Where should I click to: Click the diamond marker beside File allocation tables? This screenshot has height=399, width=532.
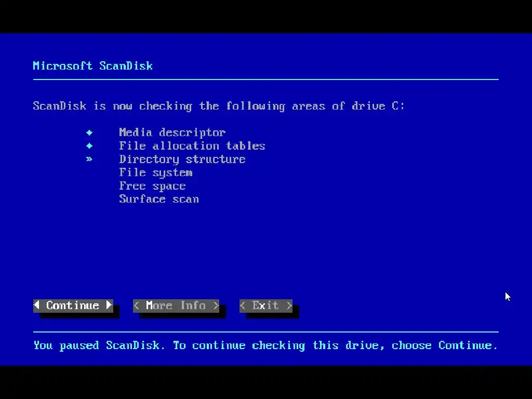point(89,146)
